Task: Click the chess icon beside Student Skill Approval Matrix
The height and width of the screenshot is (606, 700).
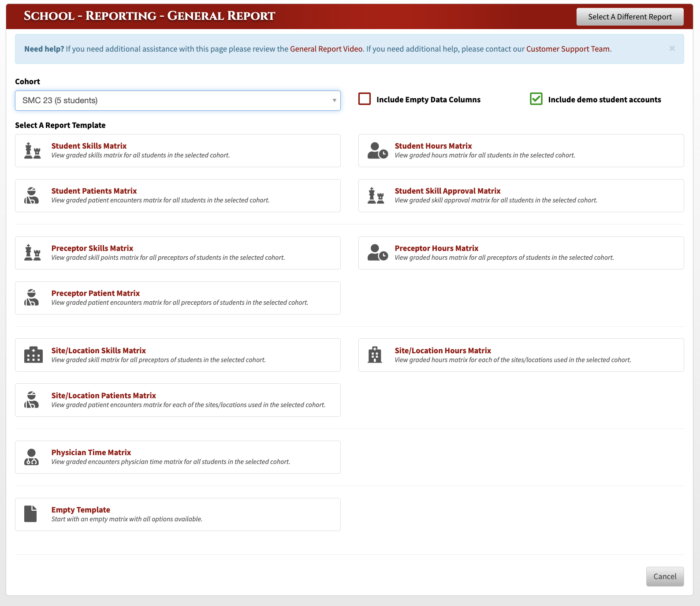Action: tap(376, 195)
